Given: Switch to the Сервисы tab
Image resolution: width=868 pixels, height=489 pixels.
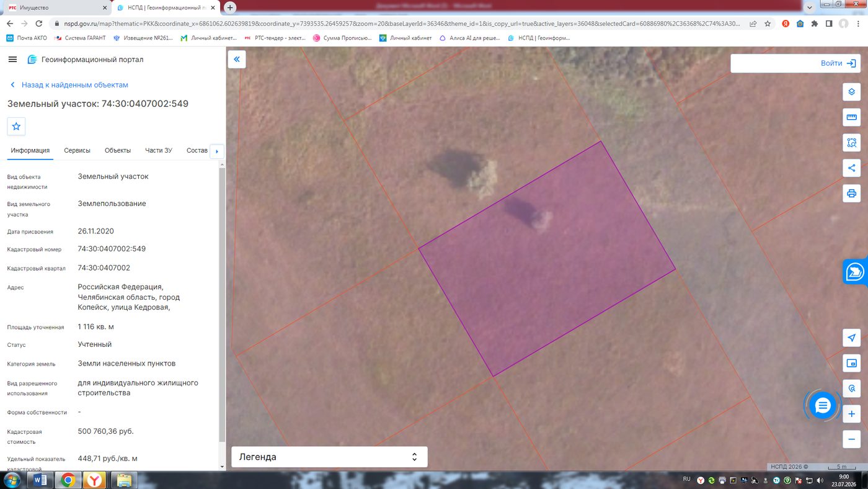Looking at the screenshot, I should tap(77, 150).
